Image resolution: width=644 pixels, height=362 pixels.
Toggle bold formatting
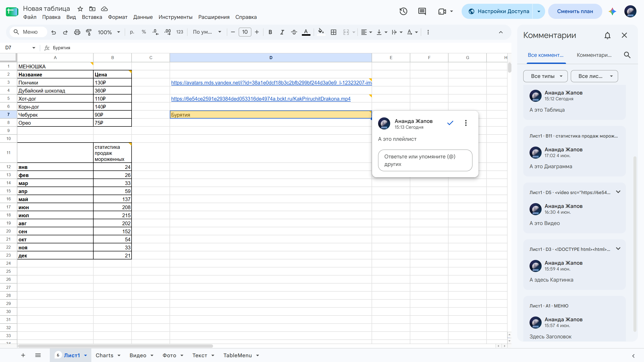click(x=270, y=32)
